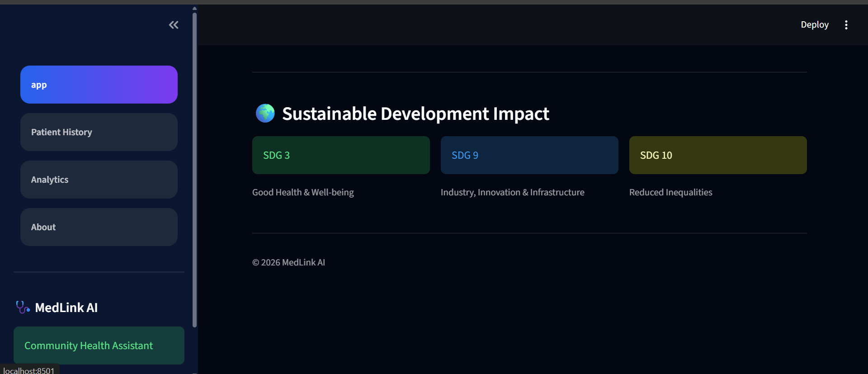The image size is (868, 374).
Task: Go to the Analytics page
Action: 99,180
